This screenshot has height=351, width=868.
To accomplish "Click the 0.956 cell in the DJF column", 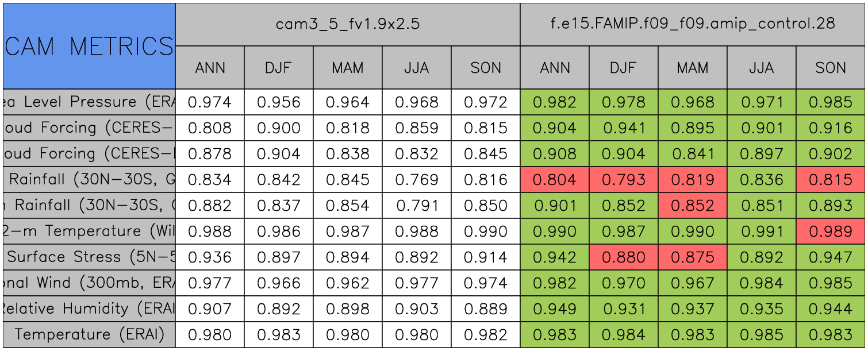I will 279,102.
